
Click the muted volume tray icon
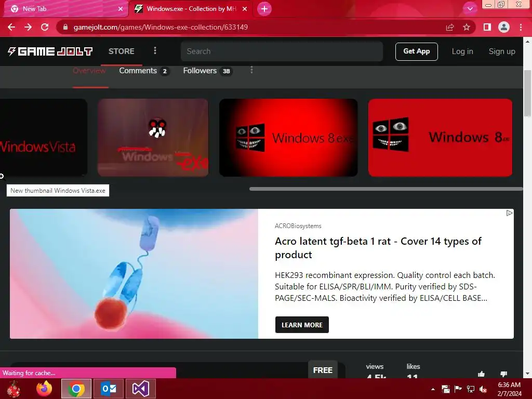pyautogui.click(x=483, y=389)
